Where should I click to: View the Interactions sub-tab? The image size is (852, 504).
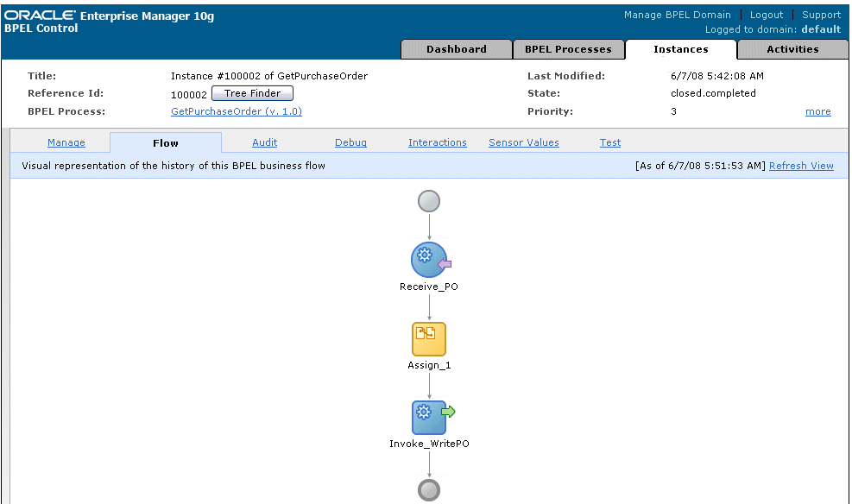pos(438,142)
